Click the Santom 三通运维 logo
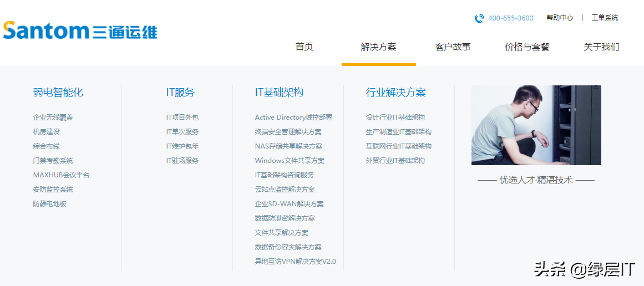This screenshot has width=644, height=286. coord(80,30)
